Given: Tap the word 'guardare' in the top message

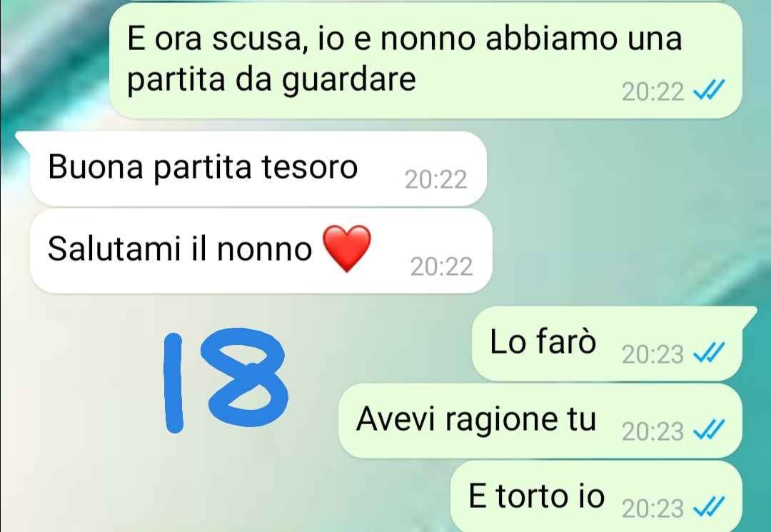Looking at the screenshot, I should [x=348, y=80].
